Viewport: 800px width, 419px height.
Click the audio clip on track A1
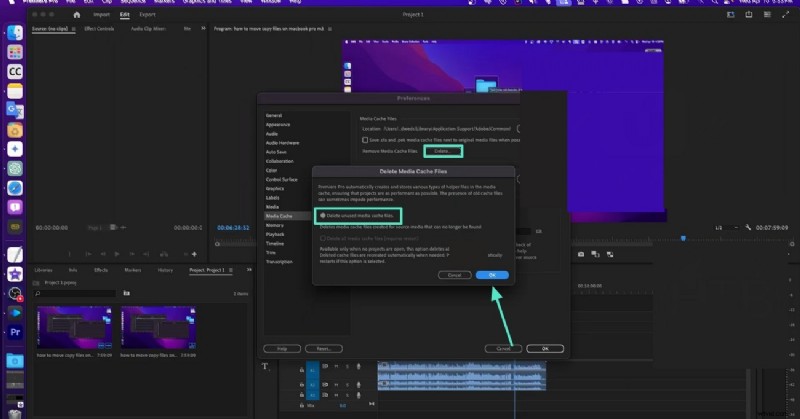click(x=462, y=370)
